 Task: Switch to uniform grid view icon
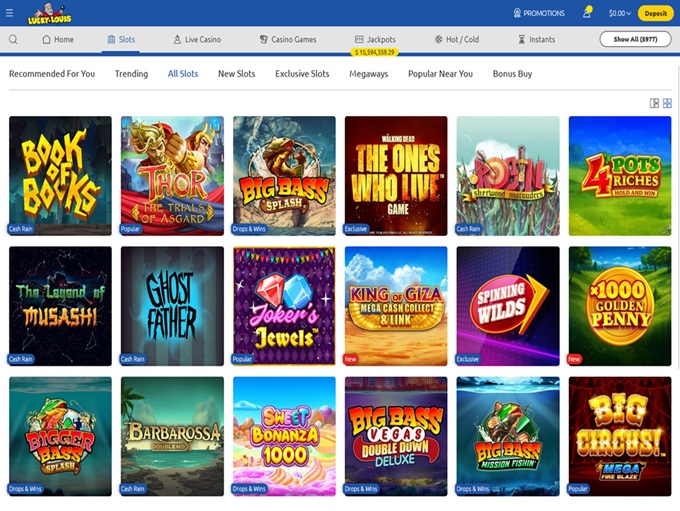667,103
